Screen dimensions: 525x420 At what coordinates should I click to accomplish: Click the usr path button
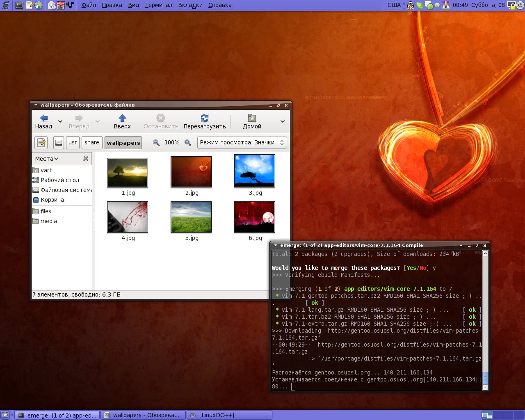[73, 142]
